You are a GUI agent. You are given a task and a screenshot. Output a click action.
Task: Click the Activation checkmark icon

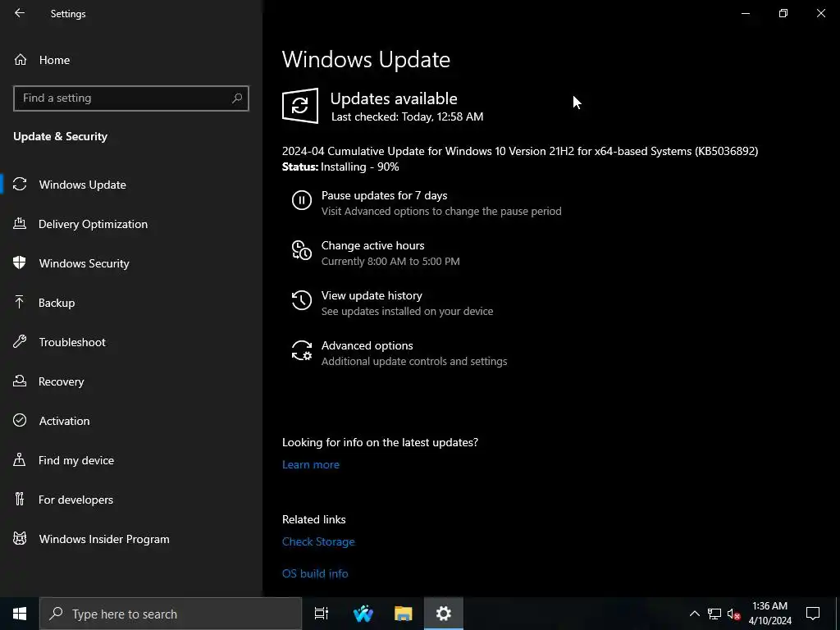click(20, 420)
